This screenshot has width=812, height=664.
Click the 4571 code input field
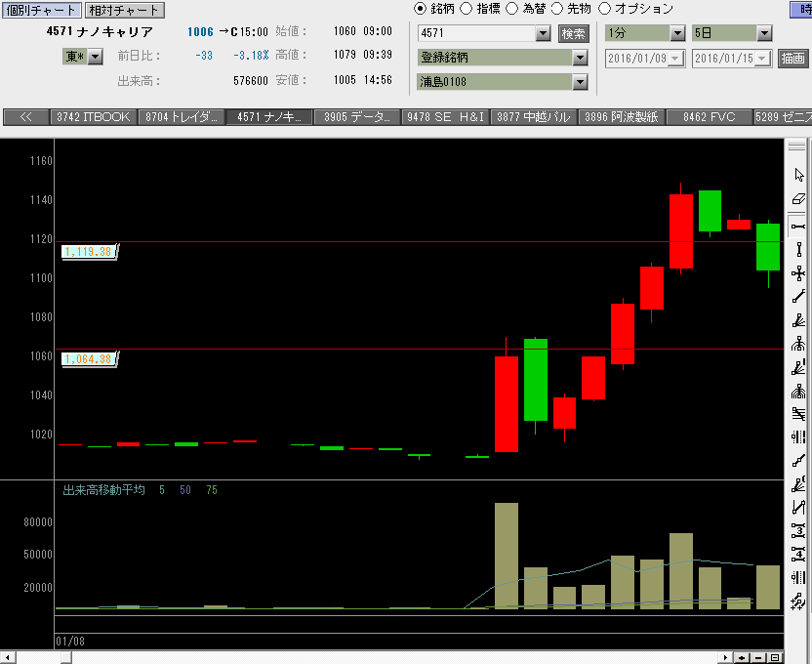[x=476, y=33]
